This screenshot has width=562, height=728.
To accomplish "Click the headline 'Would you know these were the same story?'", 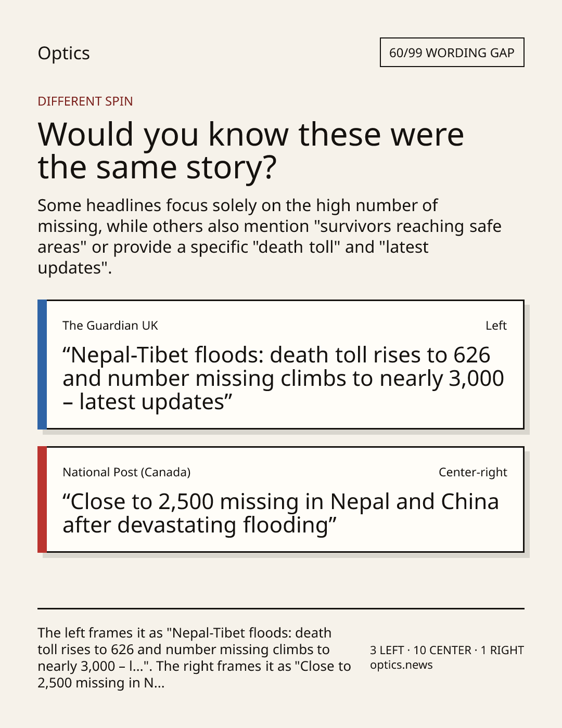I will pyautogui.click(x=251, y=150).
